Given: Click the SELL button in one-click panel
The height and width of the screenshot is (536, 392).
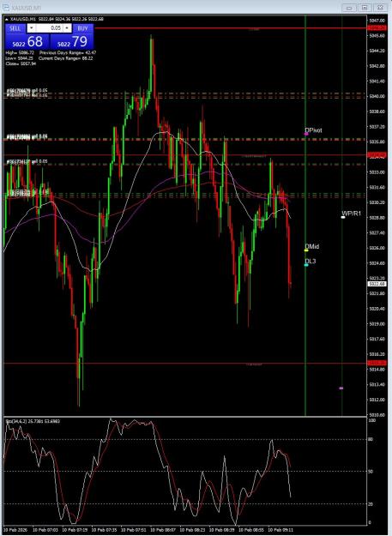Looking at the screenshot, I should point(15,28).
